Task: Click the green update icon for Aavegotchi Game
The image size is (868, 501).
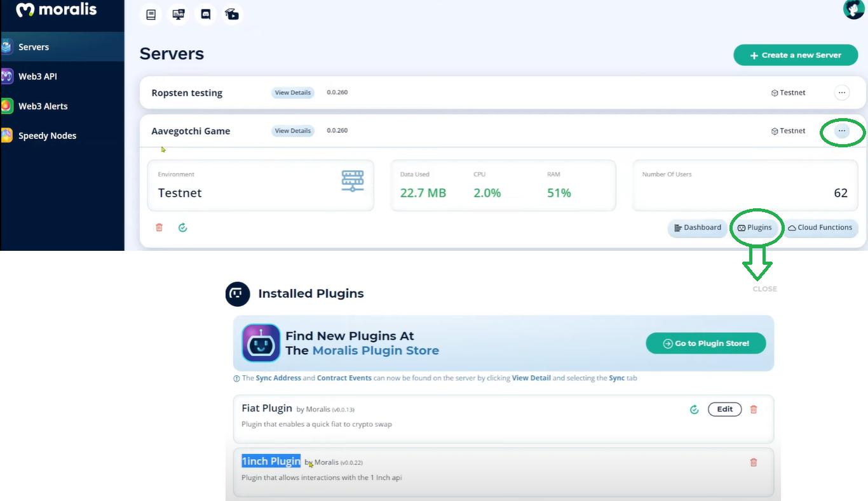Action: coord(183,227)
